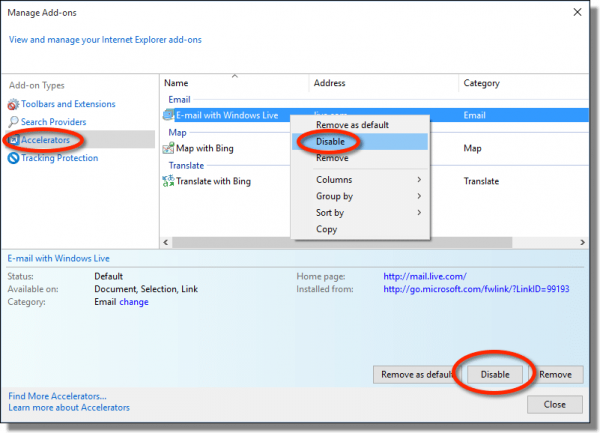Select Accelerators add-on type
The width and height of the screenshot is (600, 433).
point(45,140)
